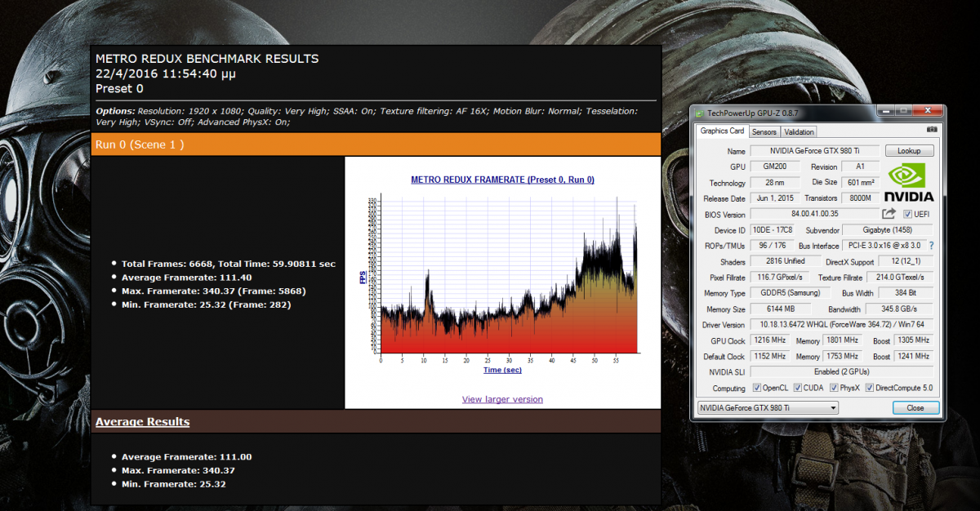
Task: Click the Memory Type field GDDR5 (Samsung)
Action: [x=790, y=293]
